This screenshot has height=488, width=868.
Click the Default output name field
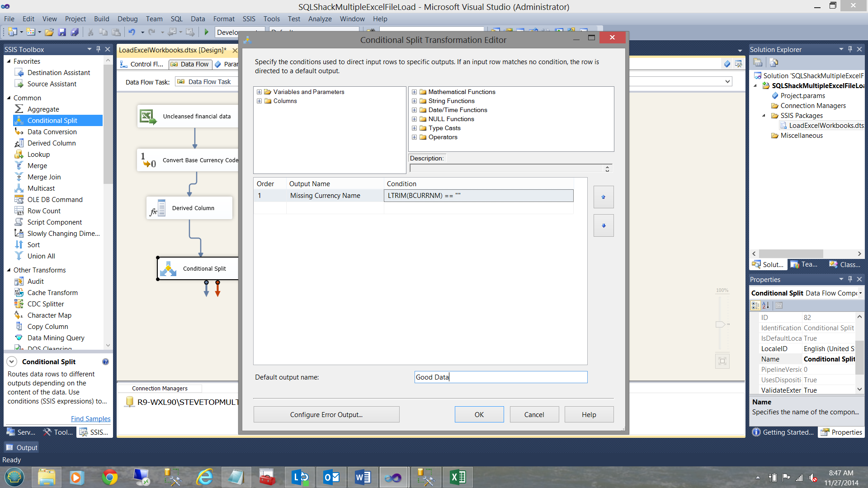(500, 377)
